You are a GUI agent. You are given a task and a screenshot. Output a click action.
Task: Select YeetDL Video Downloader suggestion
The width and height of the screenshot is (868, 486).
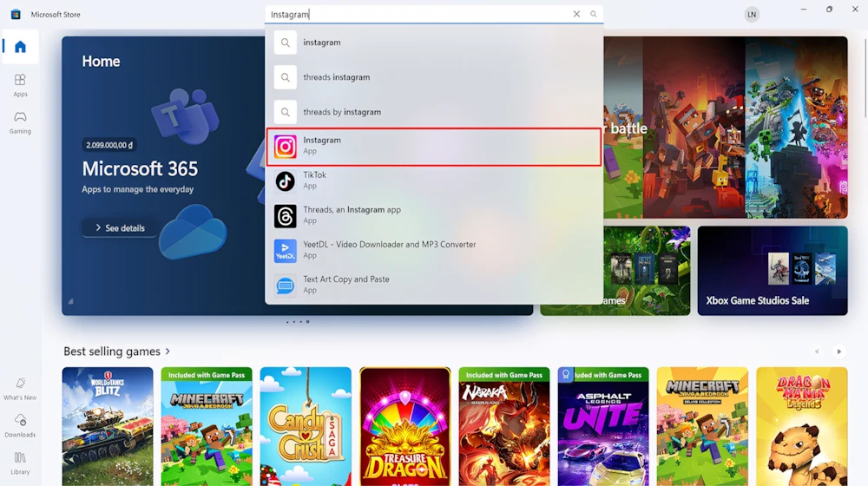434,251
